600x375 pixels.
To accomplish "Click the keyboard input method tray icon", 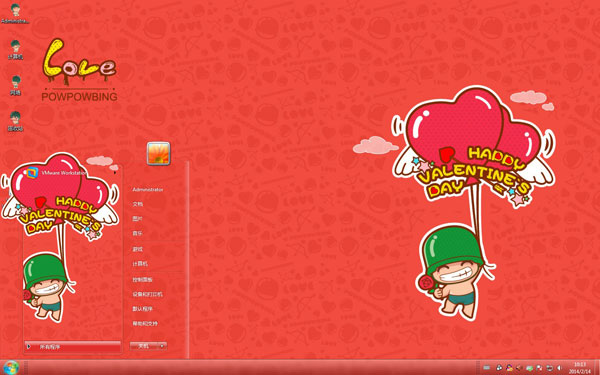I will pyautogui.click(x=486, y=368).
